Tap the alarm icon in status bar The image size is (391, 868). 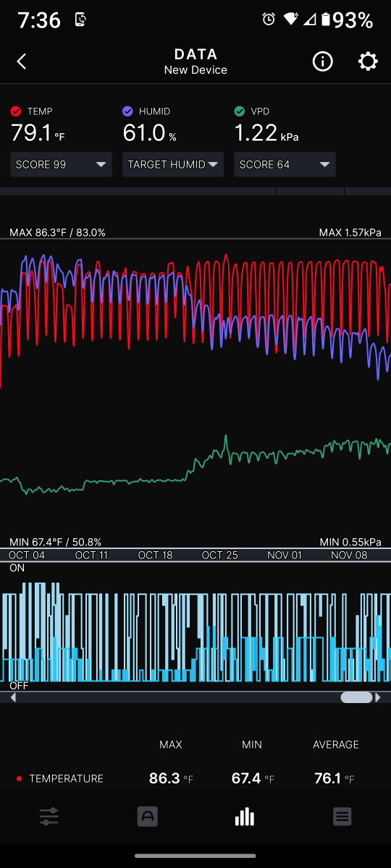click(x=269, y=20)
